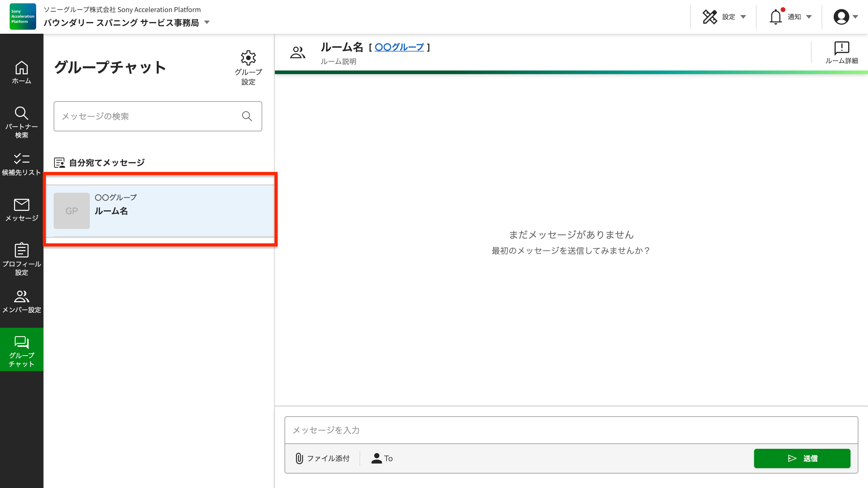Click the magnifier in message search
This screenshot has width=868, height=488.
point(247,116)
